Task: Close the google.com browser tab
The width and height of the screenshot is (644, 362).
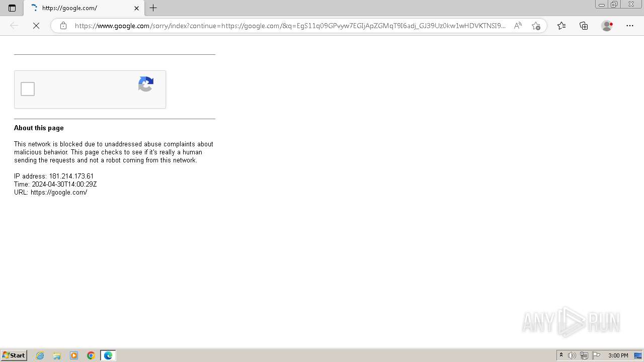Action: pyautogui.click(x=136, y=8)
